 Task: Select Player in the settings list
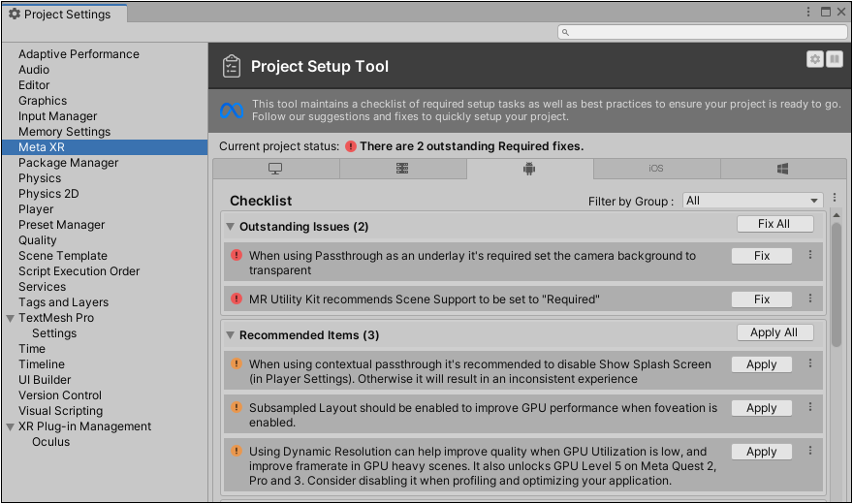tap(36, 209)
